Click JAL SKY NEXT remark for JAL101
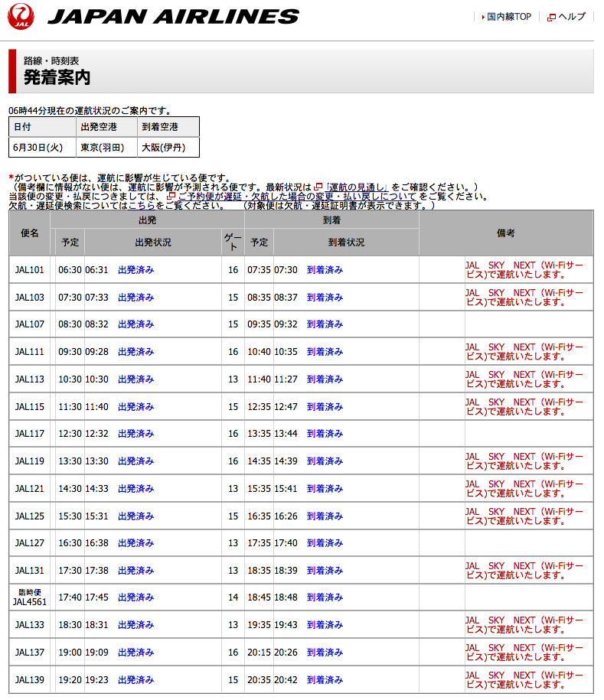Screen dimensions: 604x700 [524, 270]
